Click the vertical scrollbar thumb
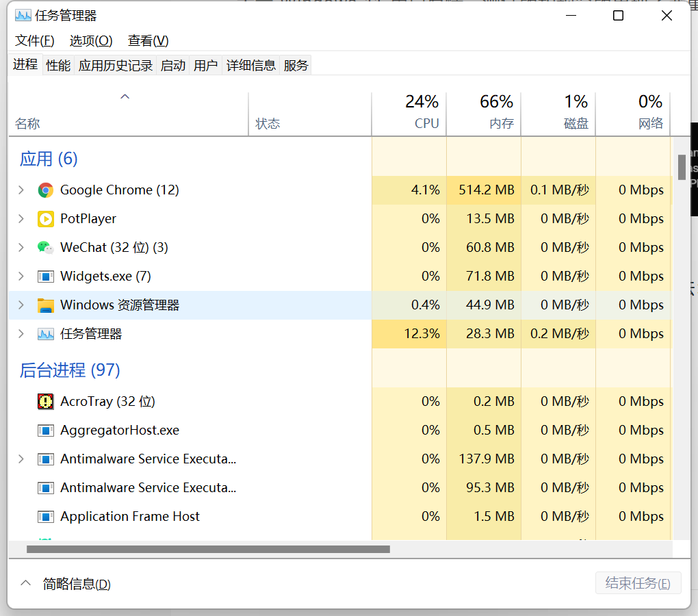This screenshot has height=616, width=698. tap(682, 168)
